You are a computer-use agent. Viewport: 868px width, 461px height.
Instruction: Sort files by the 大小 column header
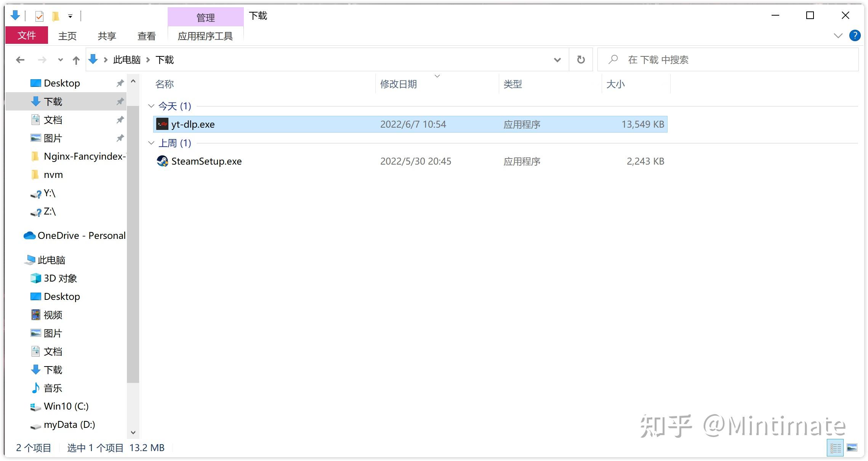[x=615, y=84]
